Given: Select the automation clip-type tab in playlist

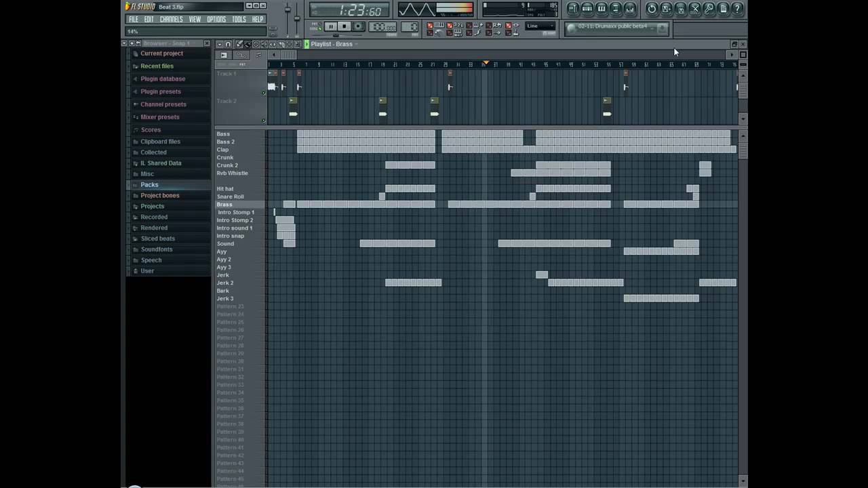Looking at the screenshot, I should [241, 55].
